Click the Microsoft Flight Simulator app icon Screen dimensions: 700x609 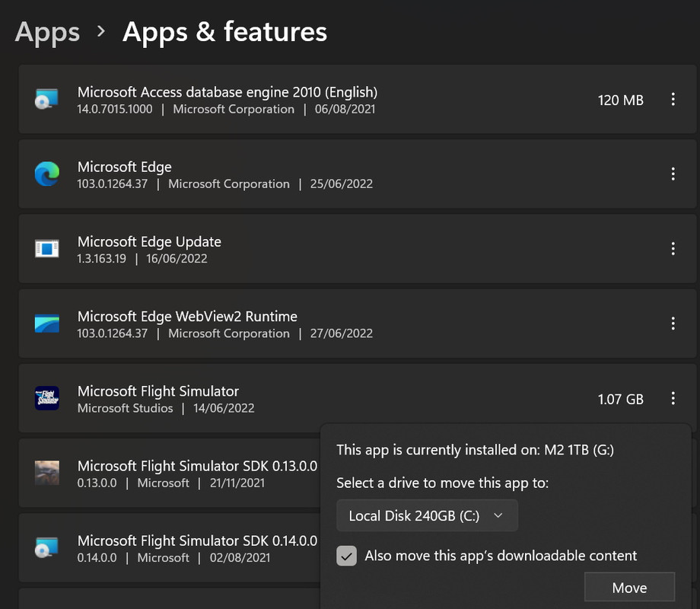47,398
